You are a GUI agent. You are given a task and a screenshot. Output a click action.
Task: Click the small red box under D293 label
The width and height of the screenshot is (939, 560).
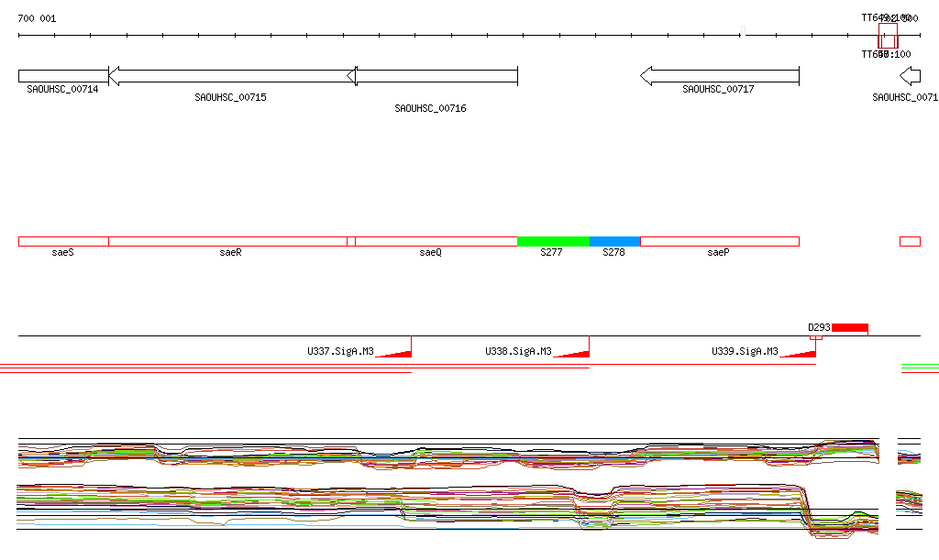tap(816, 337)
